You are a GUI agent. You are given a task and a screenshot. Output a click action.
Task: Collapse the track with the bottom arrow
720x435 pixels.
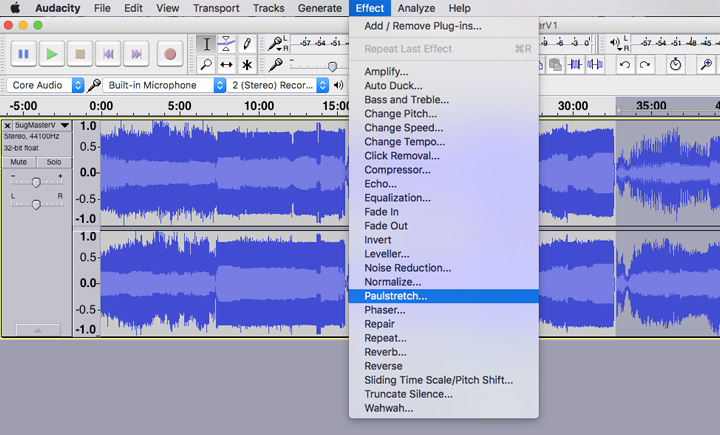point(38,330)
